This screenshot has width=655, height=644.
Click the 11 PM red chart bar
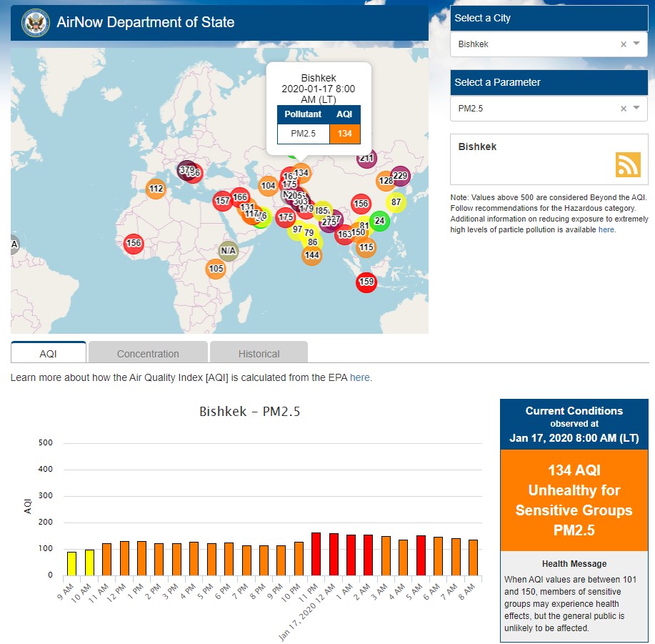click(x=316, y=554)
